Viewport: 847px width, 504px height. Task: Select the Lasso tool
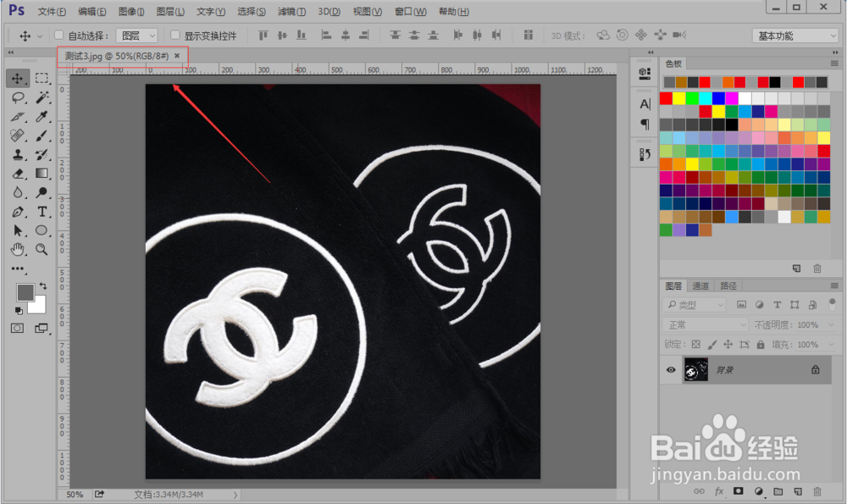tap(18, 97)
